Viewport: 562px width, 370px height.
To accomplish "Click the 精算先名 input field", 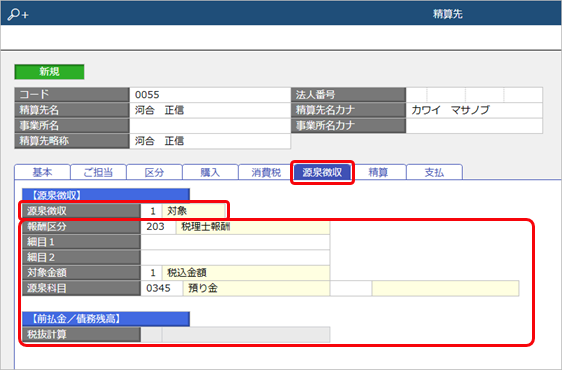I will coord(210,110).
